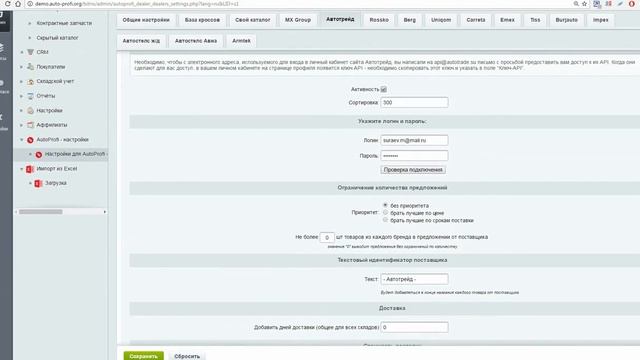Expand the Складской учет tree node
This screenshot has height=360, width=640.
tap(22, 81)
